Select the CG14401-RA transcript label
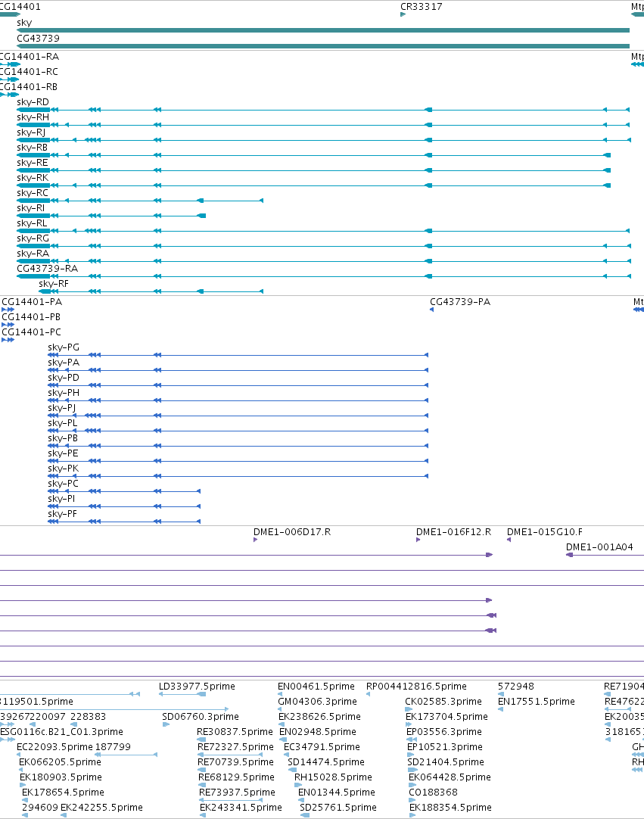644x819 pixels. click(x=30, y=57)
